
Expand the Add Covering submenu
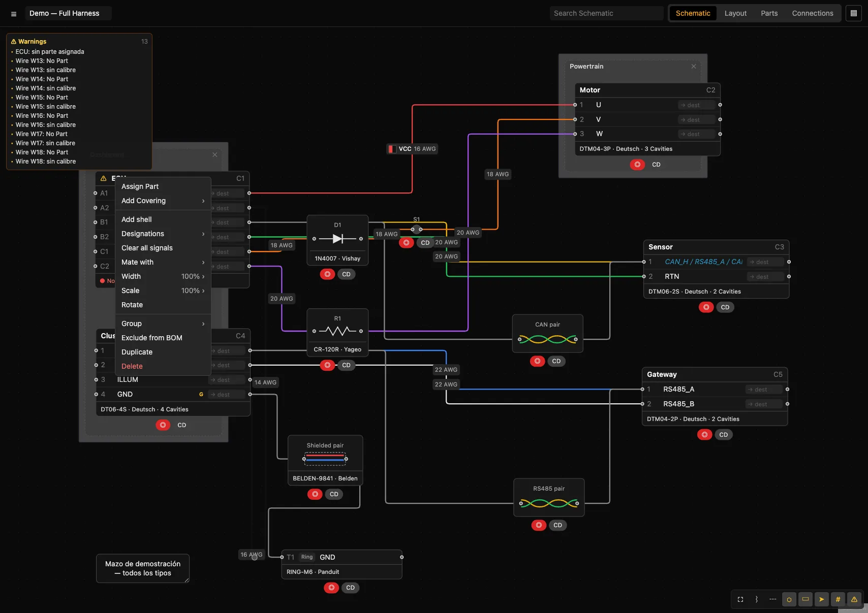(x=163, y=201)
